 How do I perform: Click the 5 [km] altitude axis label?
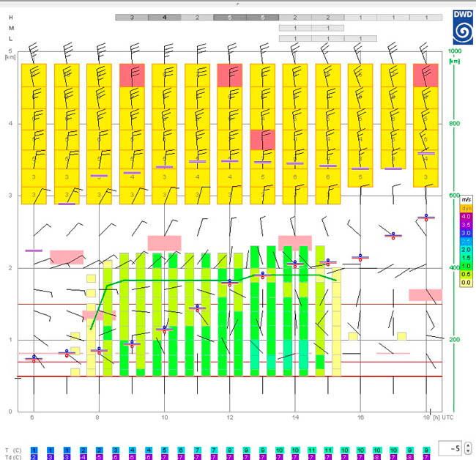10,53
